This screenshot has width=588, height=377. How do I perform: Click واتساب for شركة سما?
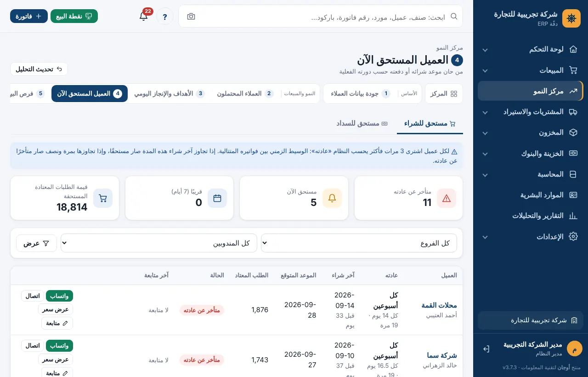(x=59, y=346)
